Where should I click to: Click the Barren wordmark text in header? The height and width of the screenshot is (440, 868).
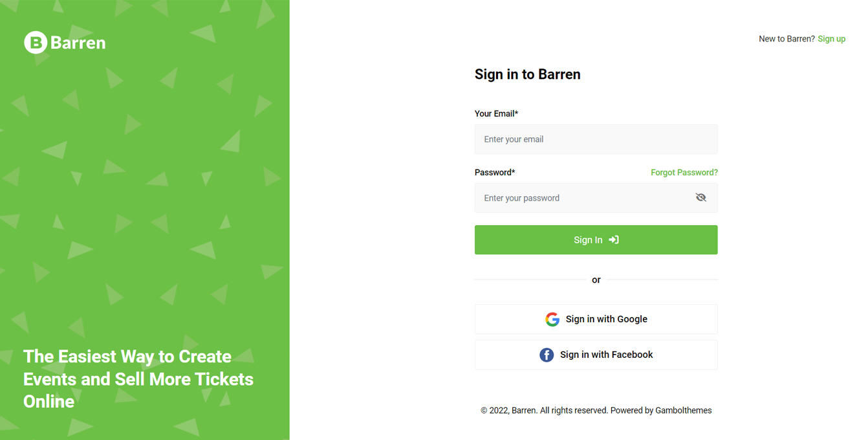[x=78, y=43]
